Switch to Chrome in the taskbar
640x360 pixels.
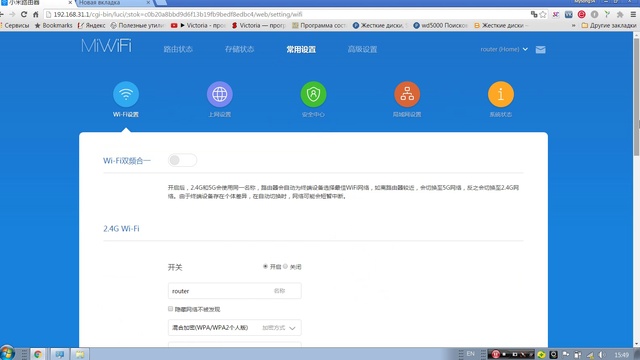[x=38, y=354]
